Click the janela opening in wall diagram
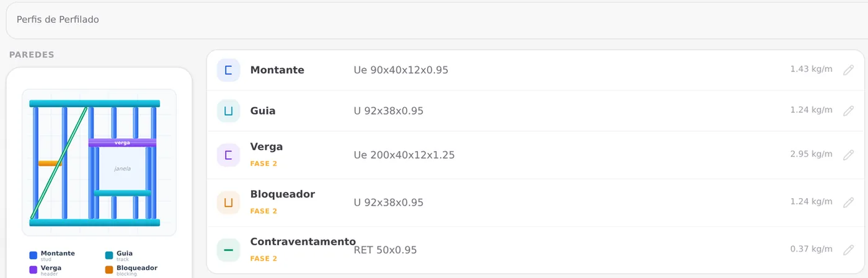The width and height of the screenshot is (868, 278). point(123,168)
